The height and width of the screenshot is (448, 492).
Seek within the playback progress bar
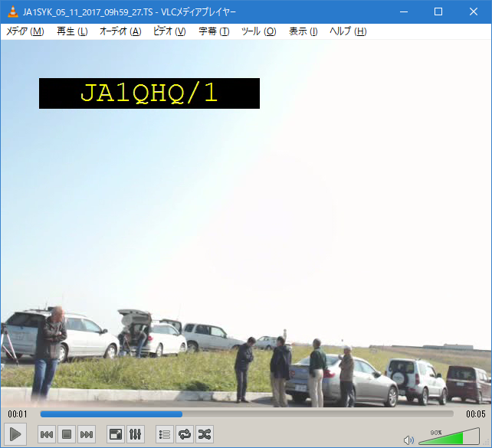click(x=247, y=414)
